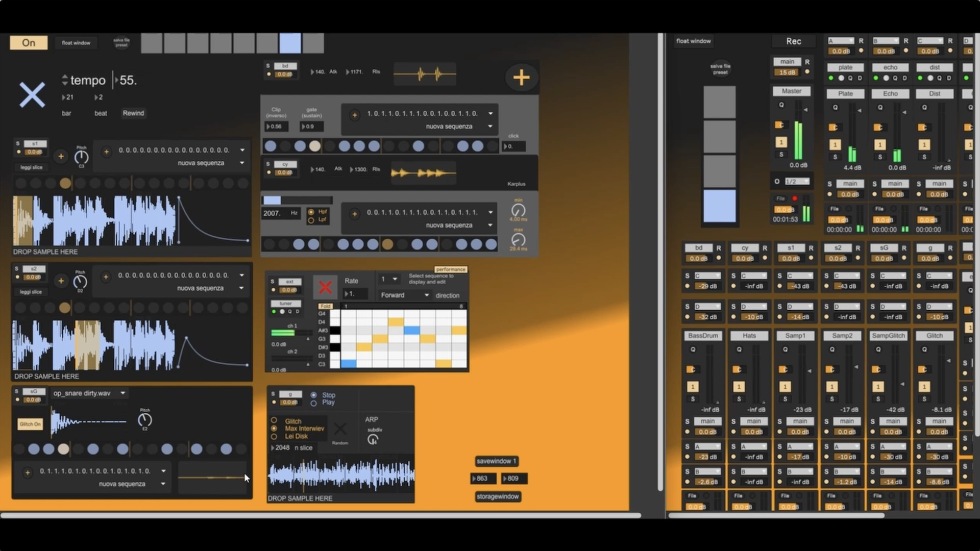Adjust the sG sampler Pitch knob
980x551 pixels.
click(145, 420)
